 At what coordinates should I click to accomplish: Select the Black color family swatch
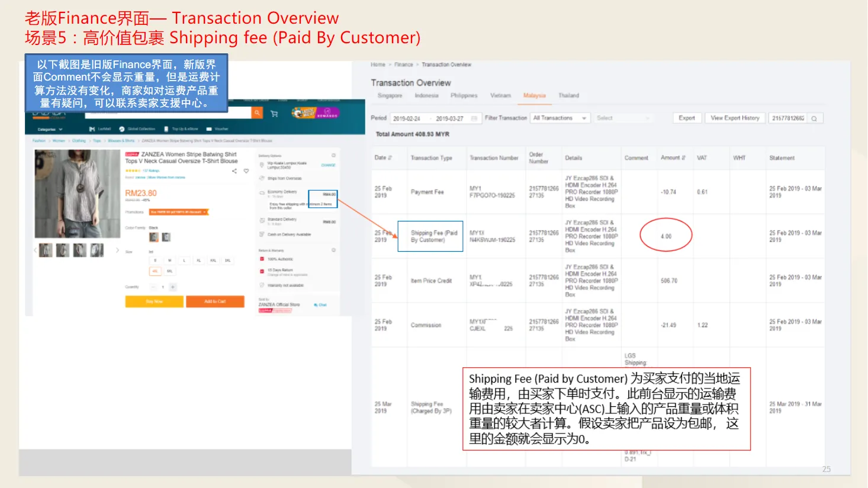(x=155, y=237)
